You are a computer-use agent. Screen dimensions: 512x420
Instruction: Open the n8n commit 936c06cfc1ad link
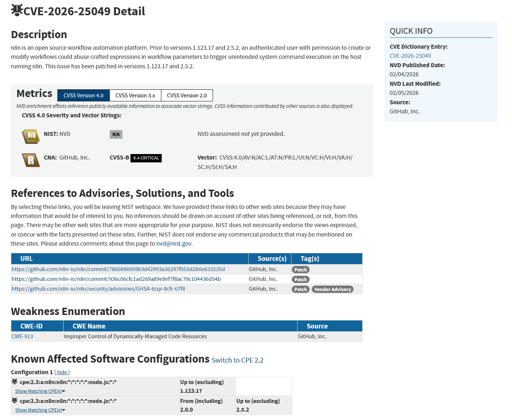pos(116,279)
